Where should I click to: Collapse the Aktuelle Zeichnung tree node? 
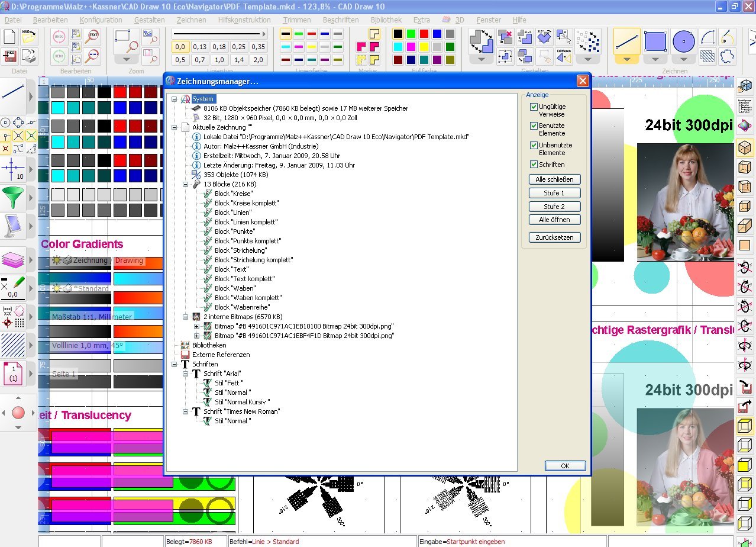[x=175, y=127]
